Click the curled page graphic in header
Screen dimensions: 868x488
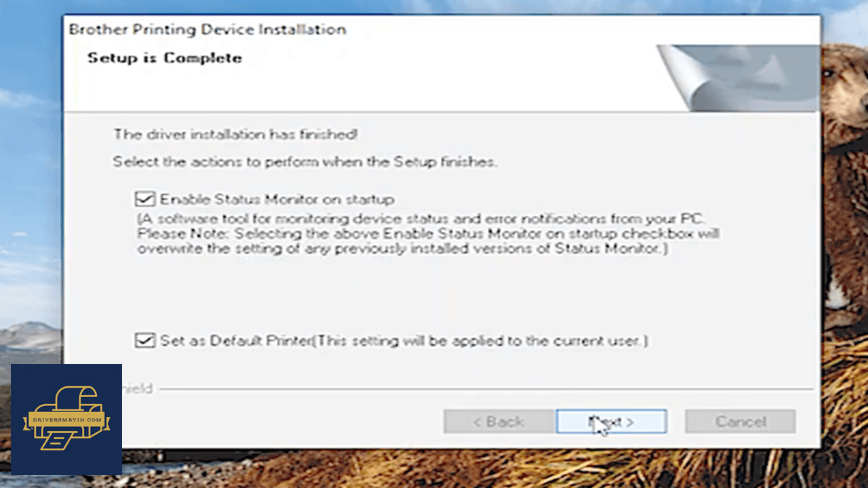[736, 78]
